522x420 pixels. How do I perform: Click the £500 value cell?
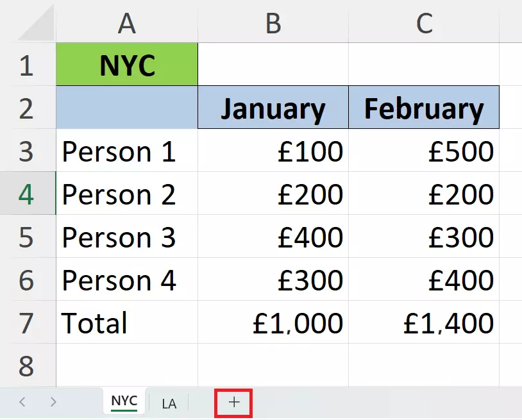[423, 151]
